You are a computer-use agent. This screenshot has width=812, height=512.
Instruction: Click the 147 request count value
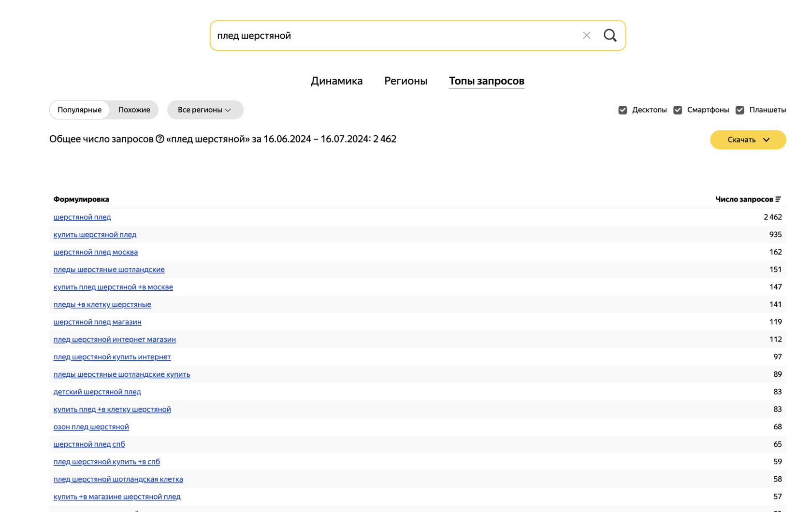[x=775, y=287]
